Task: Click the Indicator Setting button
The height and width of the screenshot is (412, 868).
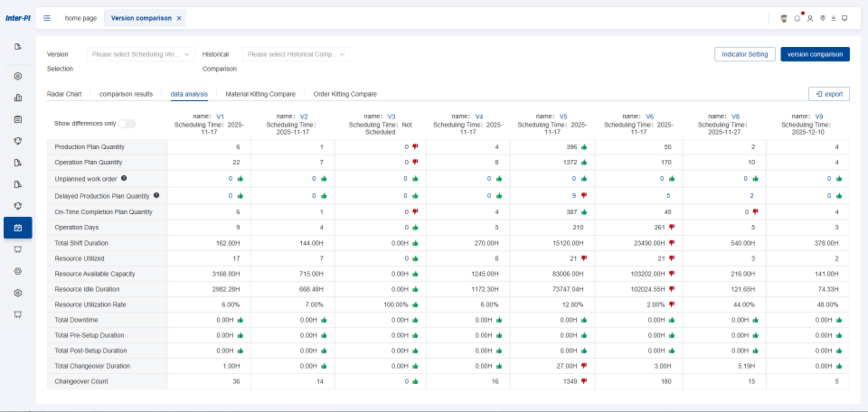Action: (x=745, y=54)
